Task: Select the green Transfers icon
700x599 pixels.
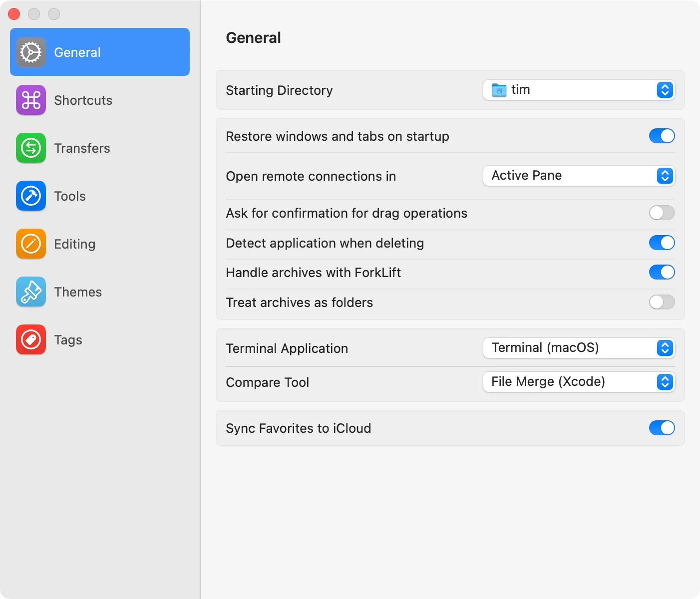Action: [x=31, y=148]
